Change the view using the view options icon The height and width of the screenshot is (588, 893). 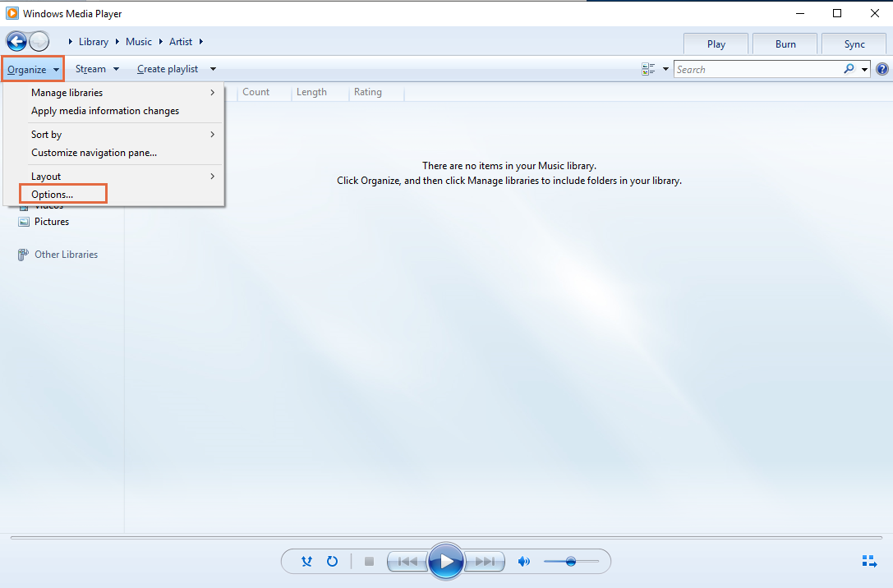(x=649, y=68)
